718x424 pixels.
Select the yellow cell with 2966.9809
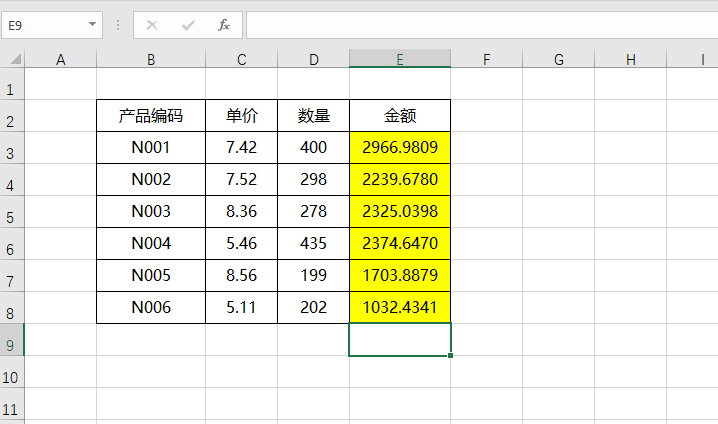tap(400, 148)
